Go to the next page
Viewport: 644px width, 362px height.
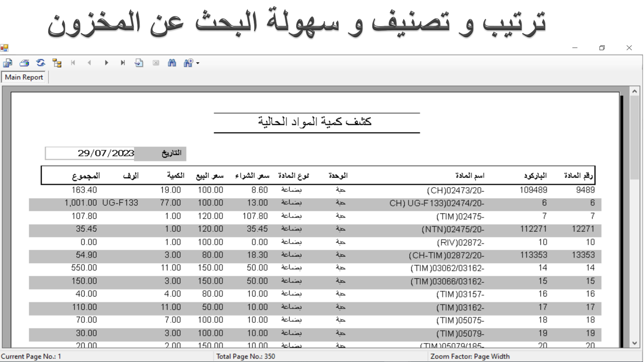106,63
